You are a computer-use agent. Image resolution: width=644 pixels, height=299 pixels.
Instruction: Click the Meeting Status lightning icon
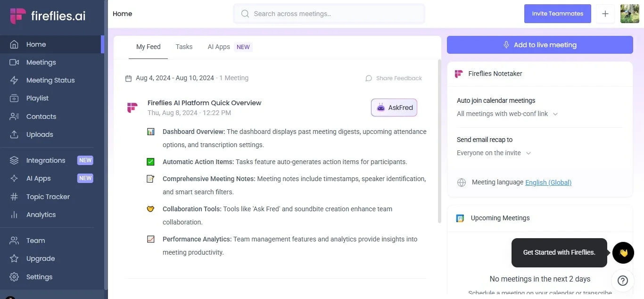pos(14,80)
